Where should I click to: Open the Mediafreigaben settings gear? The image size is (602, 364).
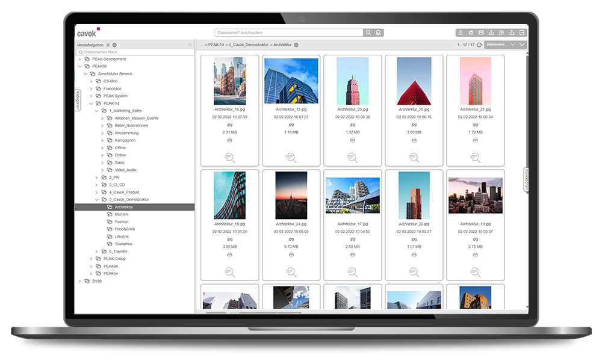pos(114,45)
